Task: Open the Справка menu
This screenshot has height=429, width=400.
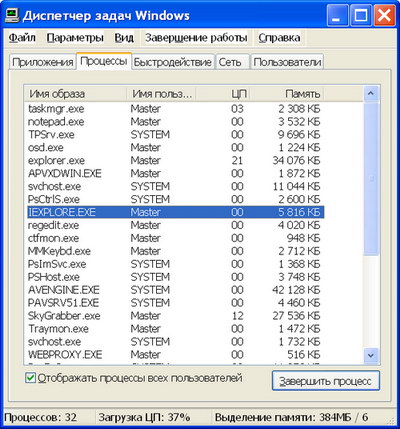Action: click(x=279, y=38)
